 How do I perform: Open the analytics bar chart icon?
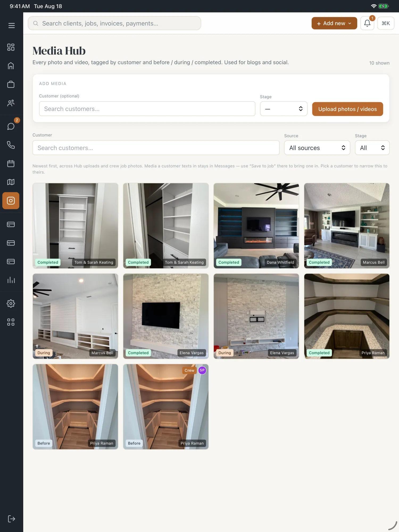tap(11, 280)
